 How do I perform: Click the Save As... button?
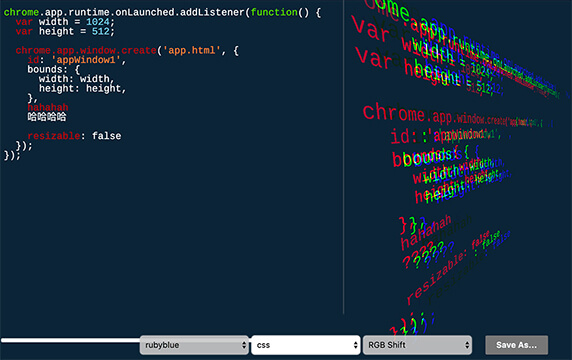(516, 345)
